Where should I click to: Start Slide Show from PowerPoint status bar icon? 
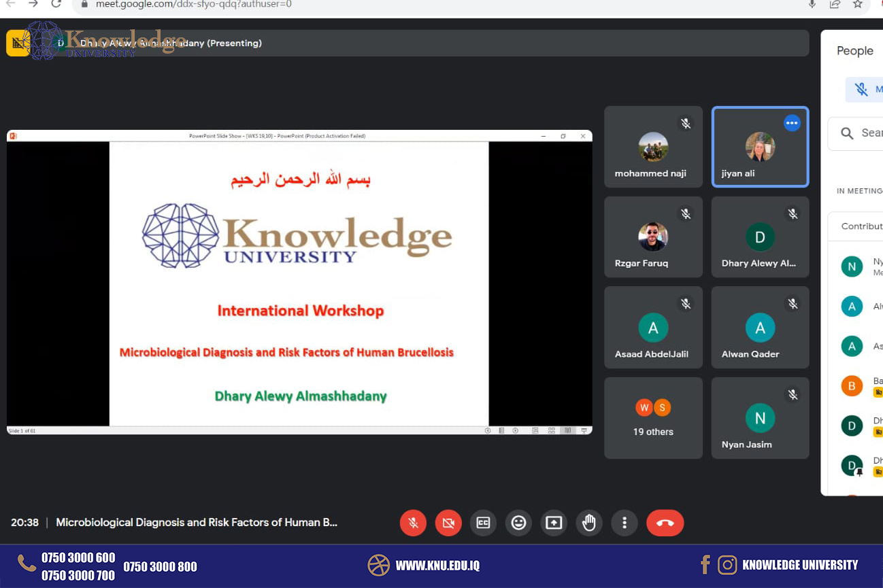(x=584, y=430)
